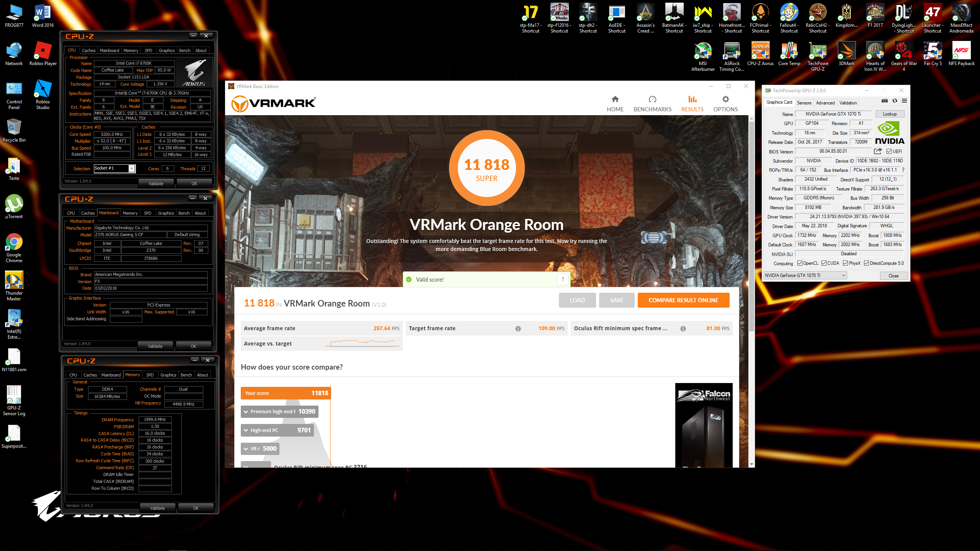Open SPD tab in Mainboard CPU-Z window
Viewport: 980px width, 551px height.
[148, 213]
